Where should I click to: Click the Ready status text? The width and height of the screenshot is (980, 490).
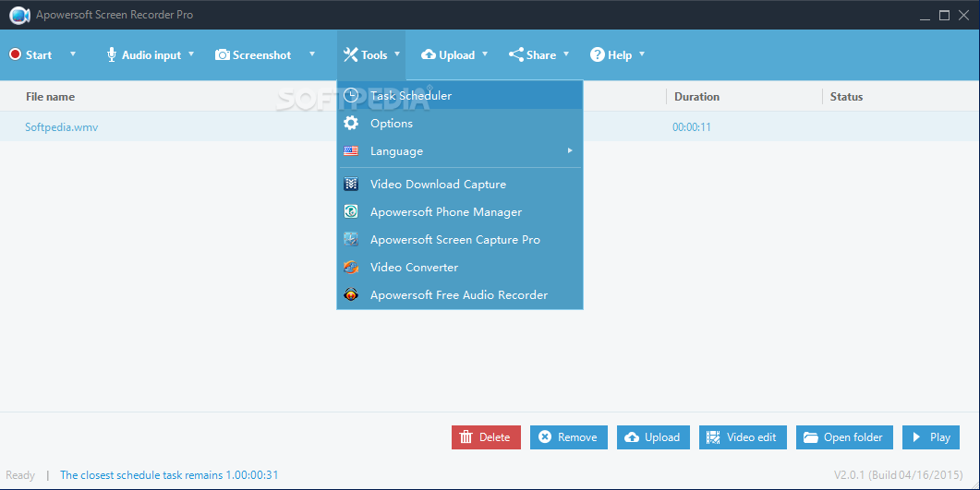pos(20,475)
